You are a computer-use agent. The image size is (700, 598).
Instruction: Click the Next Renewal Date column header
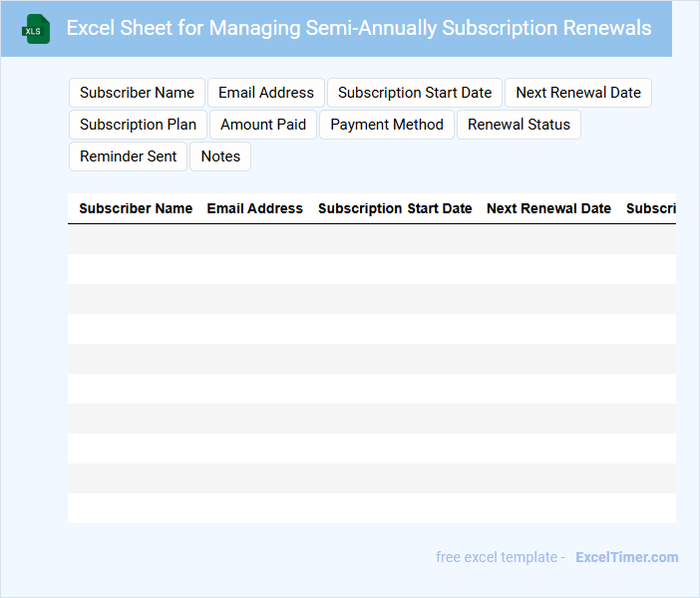tap(548, 209)
